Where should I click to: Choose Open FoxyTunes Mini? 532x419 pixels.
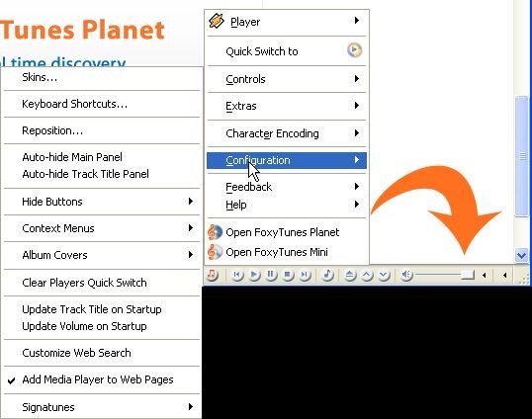(x=287, y=252)
